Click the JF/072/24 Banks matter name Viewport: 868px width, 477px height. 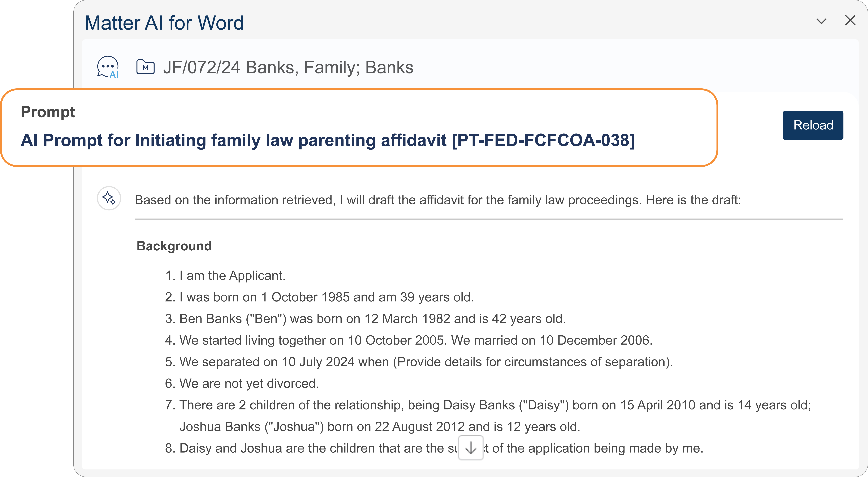click(288, 67)
